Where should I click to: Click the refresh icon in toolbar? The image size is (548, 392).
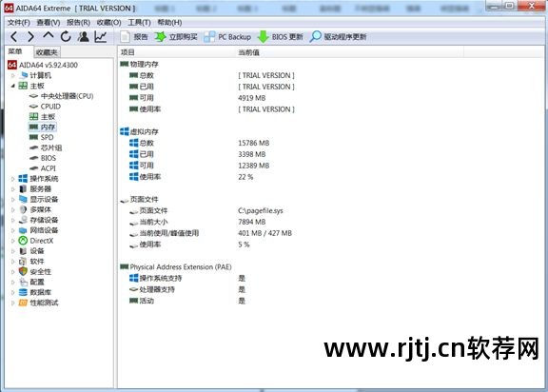tap(66, 36)
